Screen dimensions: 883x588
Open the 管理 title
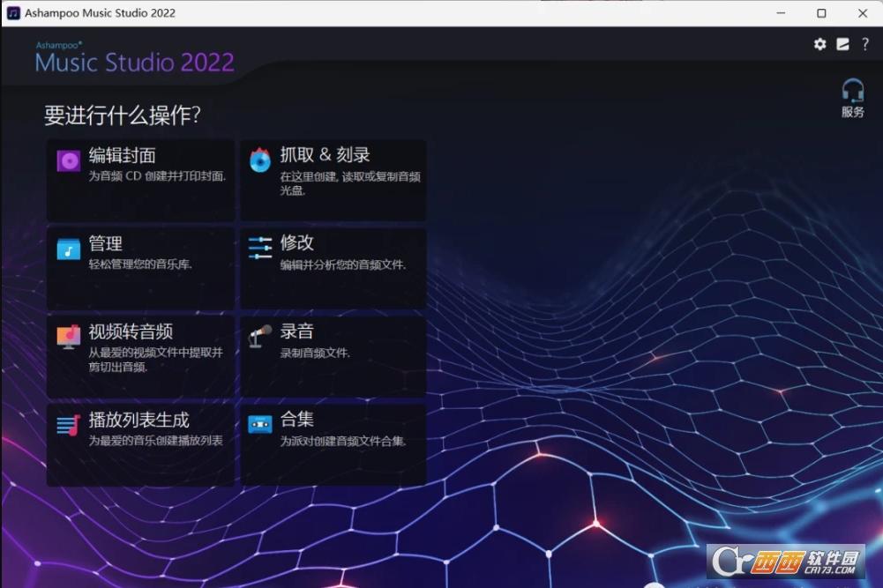pyautogui.click(x=105, y=243)
